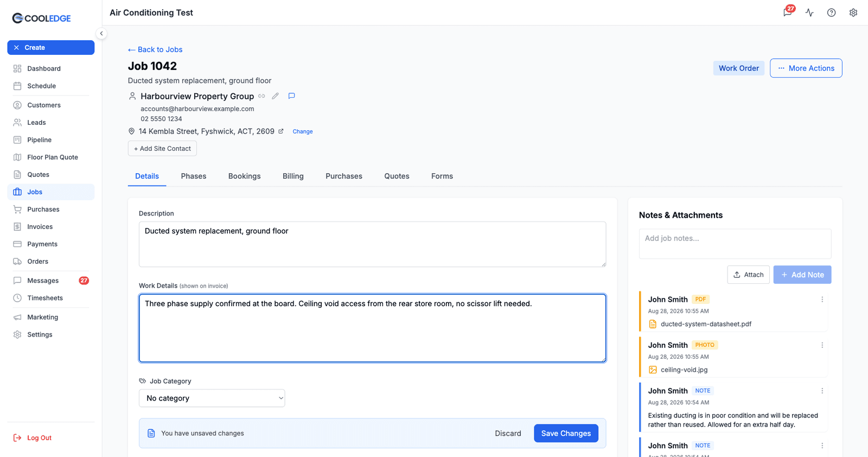This screenshot has height=457, width=868.
Task: Open options for ceiling-void.jpg note
Action: pyautogui.click(x=822, y=345)
